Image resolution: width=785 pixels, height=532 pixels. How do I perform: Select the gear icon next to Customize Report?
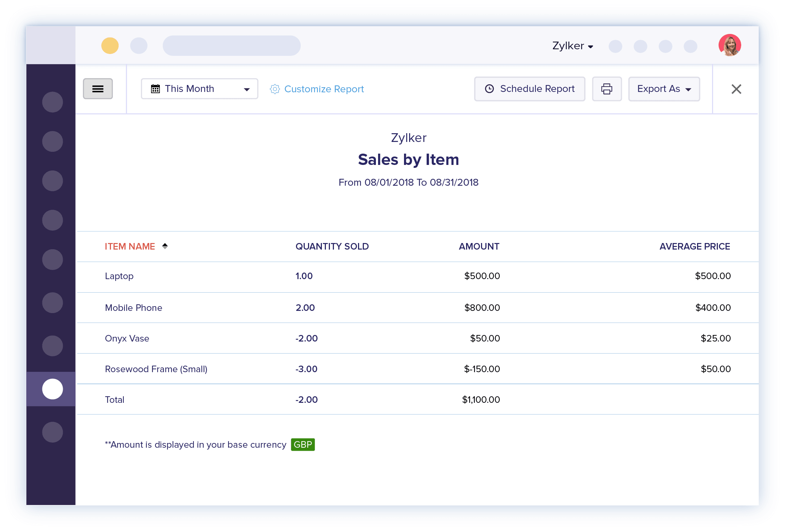(x=275, y=89)
